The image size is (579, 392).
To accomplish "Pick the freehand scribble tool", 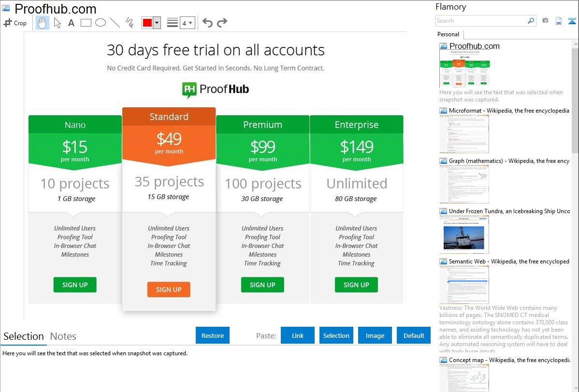I will click(x=130, y=23).
